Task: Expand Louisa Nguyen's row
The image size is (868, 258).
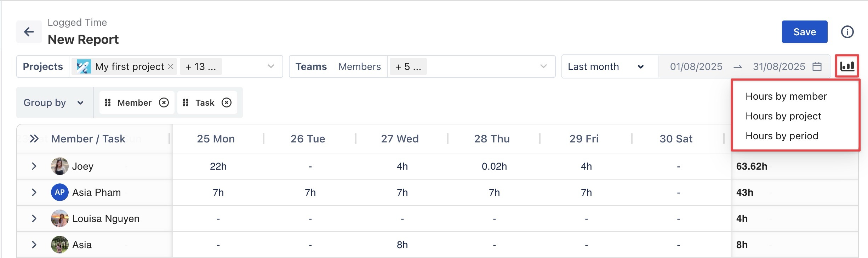Action: (34, 218)
